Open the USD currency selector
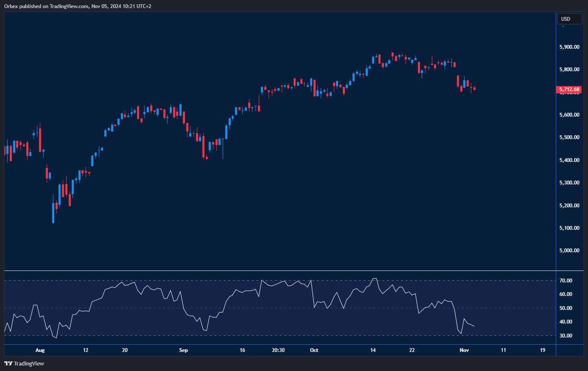The width and height of the screenshot is (588, 371). (x=569, y=19)
